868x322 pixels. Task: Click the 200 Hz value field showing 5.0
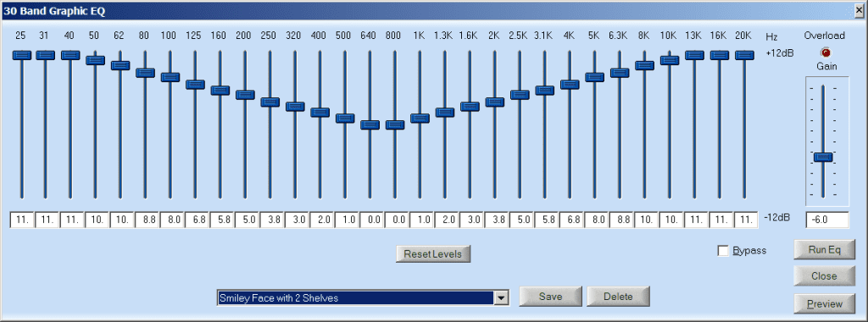[x=247, y=219]
